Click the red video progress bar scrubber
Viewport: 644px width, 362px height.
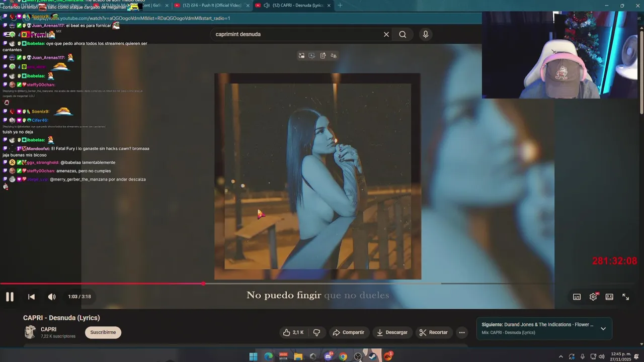point(203,284)
